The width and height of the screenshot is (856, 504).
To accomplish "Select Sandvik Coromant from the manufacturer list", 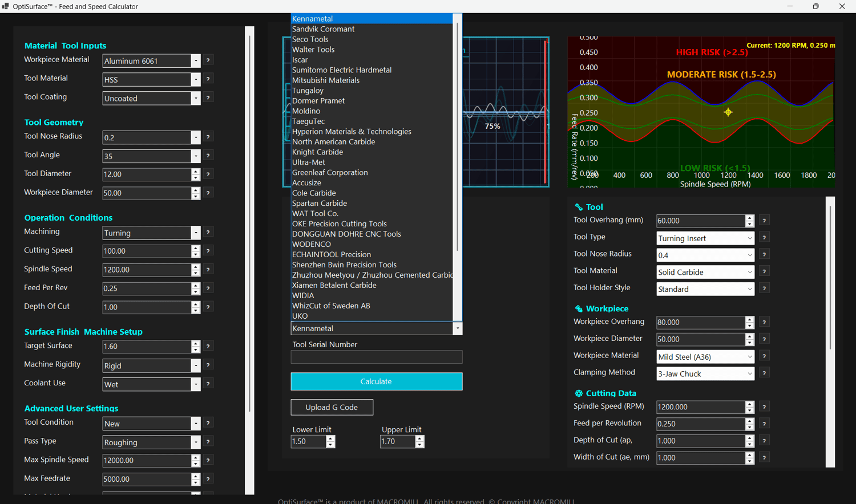I will tap(372, 29).
